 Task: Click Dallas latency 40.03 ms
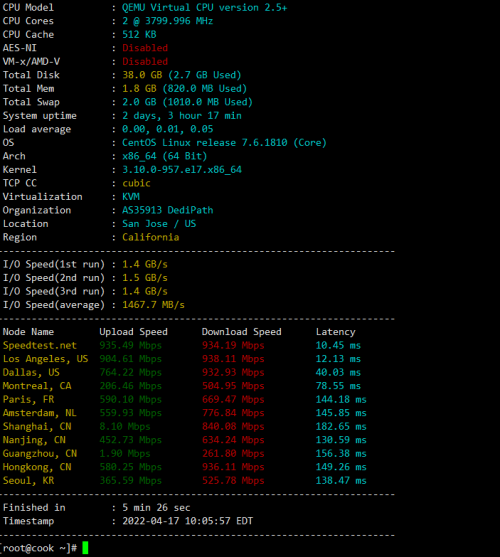(x=338, y=372)
